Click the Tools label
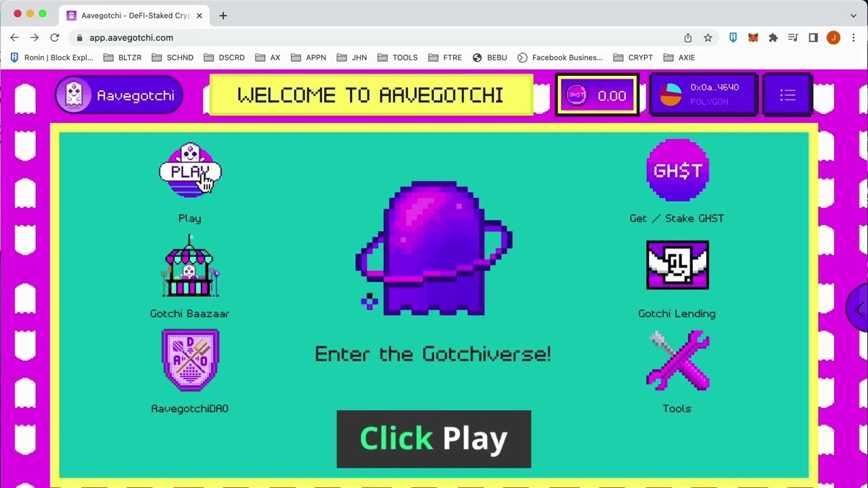Screen dimensions: 868x488 [x=677, y=408]
